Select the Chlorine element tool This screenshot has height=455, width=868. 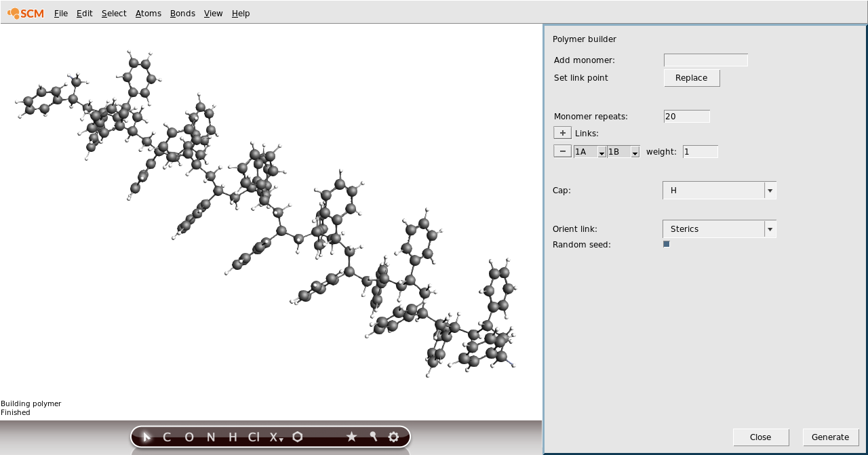click(254, 437)
